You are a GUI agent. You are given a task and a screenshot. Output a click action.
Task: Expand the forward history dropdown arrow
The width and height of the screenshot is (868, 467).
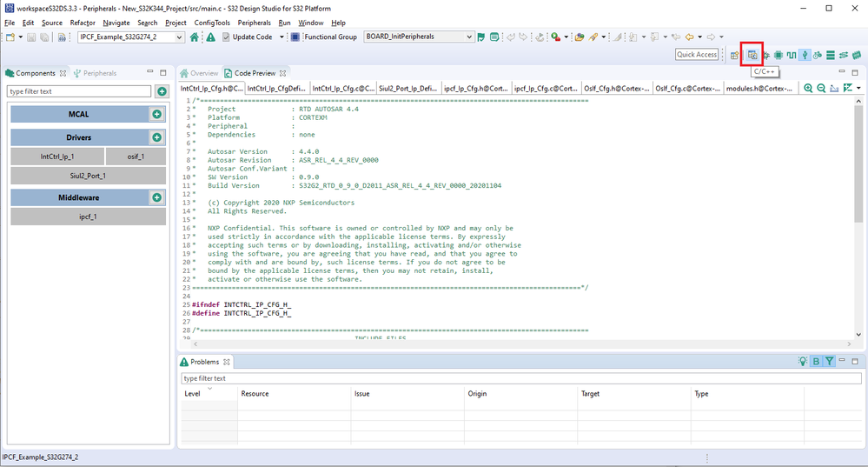coord(721,37)
